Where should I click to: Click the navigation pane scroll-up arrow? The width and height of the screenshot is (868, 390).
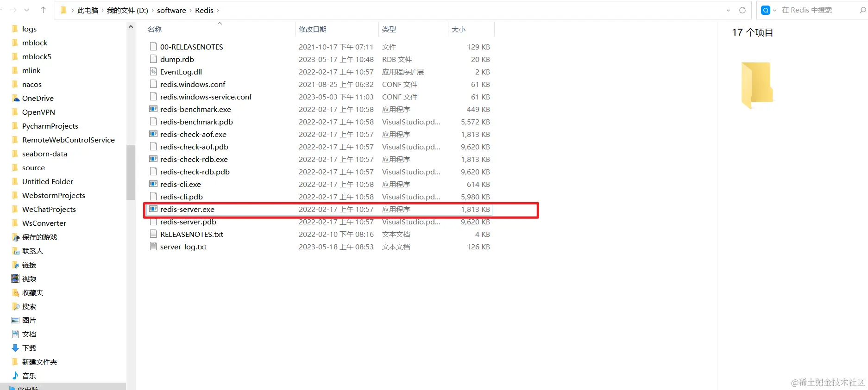pyautogui.click(x=131, y=27)
